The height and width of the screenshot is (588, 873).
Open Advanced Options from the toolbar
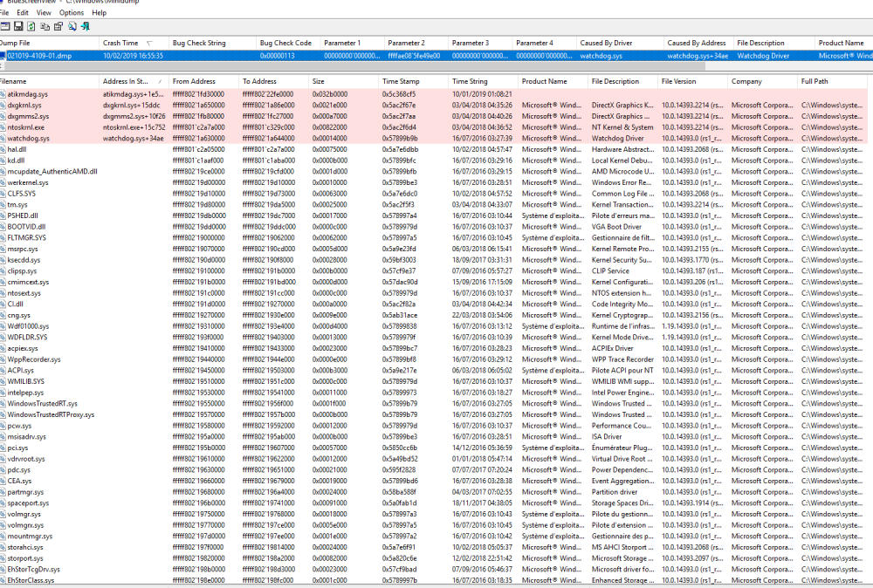(x=5, y=27)
